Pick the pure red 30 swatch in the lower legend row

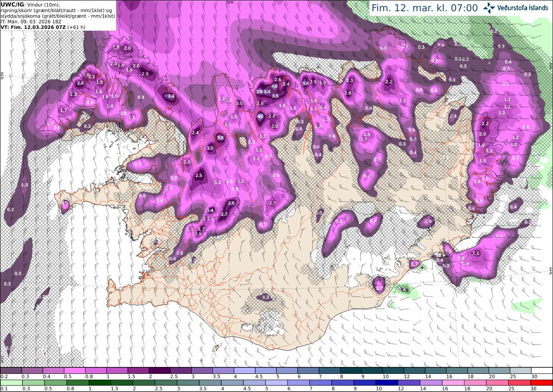pos(542,383)
